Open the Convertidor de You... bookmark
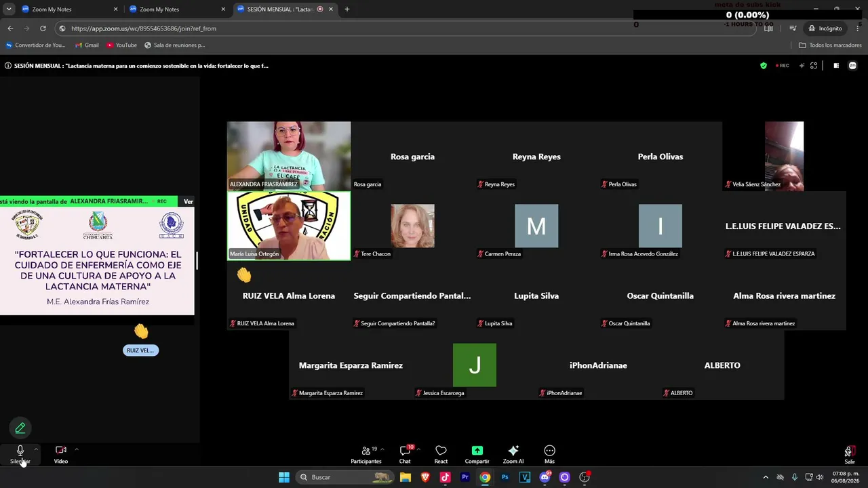Screen dimensions: 868x488 [35, 45]
